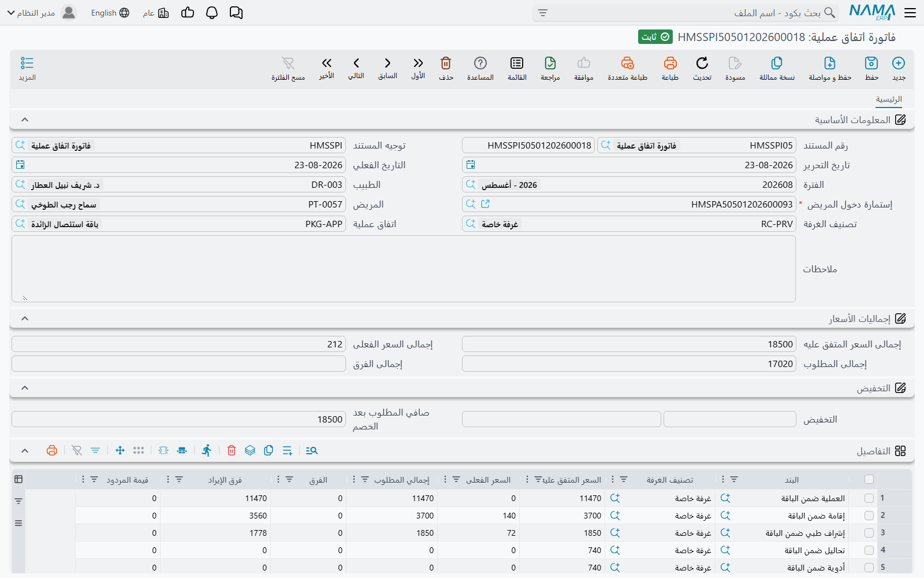The width and height of the screenshot is (924, 578).
Task: Select the الرئيسية tab
Action: (x=889, y=99)
